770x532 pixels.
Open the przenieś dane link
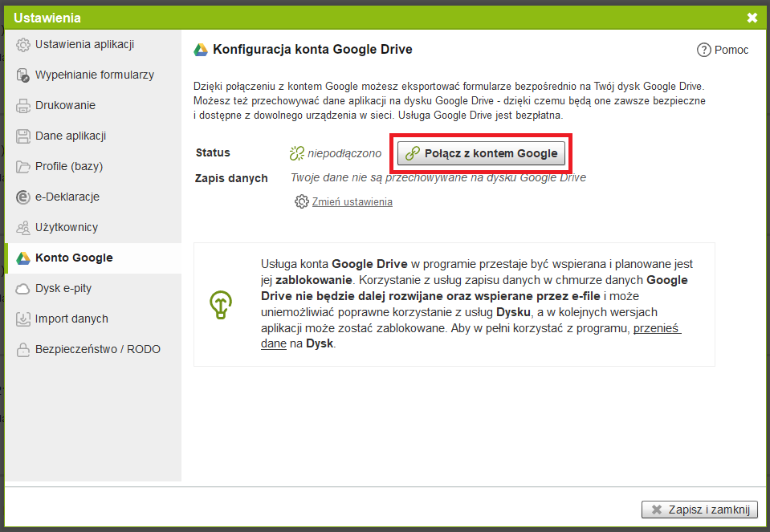pos(657,329)
